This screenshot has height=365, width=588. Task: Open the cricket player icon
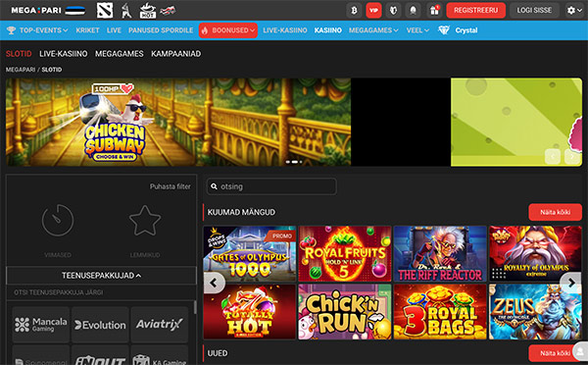(126, 10)
